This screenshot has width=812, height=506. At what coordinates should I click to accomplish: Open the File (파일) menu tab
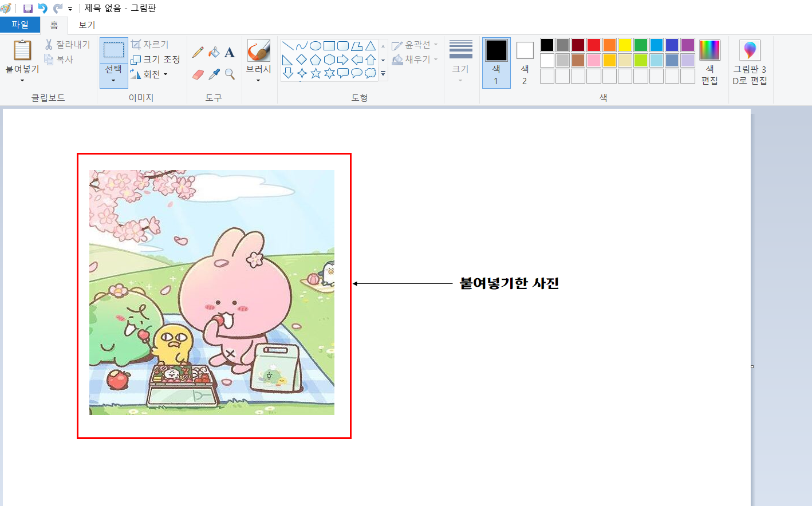coord(20,25)
